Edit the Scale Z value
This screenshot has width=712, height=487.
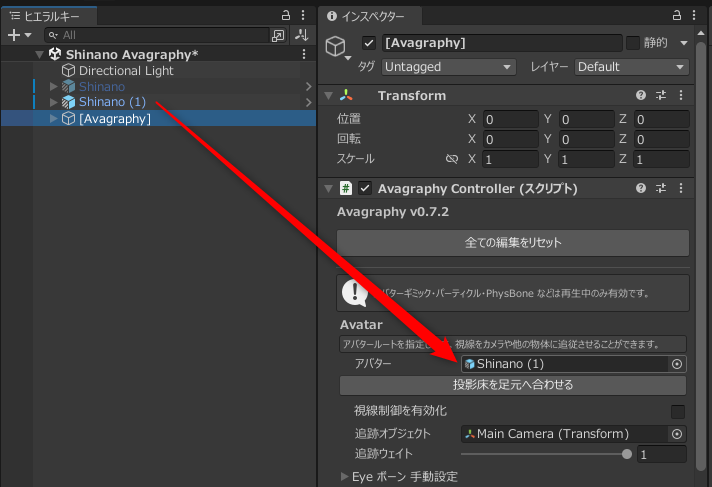click(662, 159)
